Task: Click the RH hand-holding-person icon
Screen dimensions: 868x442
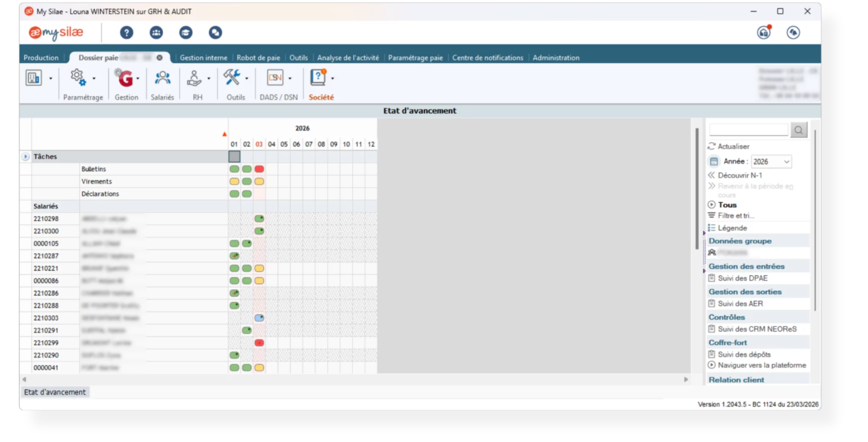Action: 194,78
